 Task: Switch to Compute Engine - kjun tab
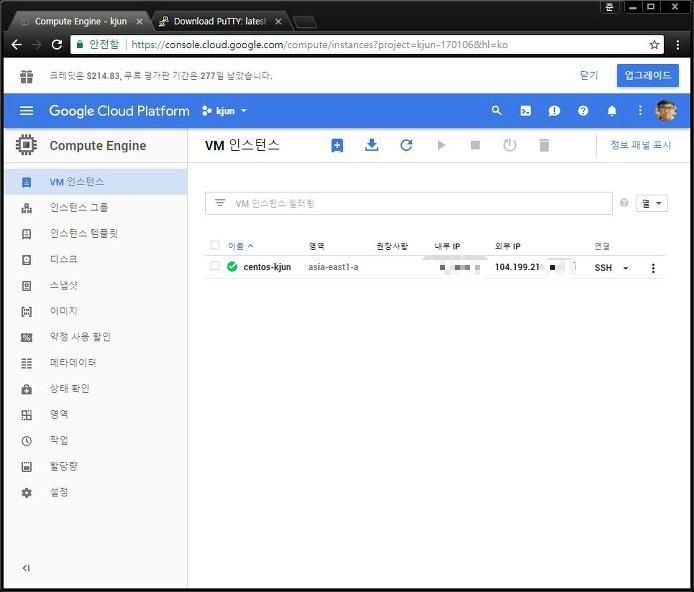(x=80, y=21)
